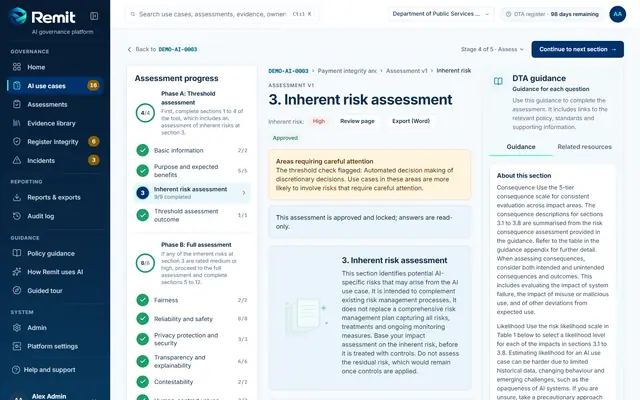The image size is (640, 400).
Task: Expand Inherent risk assessment step chevron
Action: [244, 193]
